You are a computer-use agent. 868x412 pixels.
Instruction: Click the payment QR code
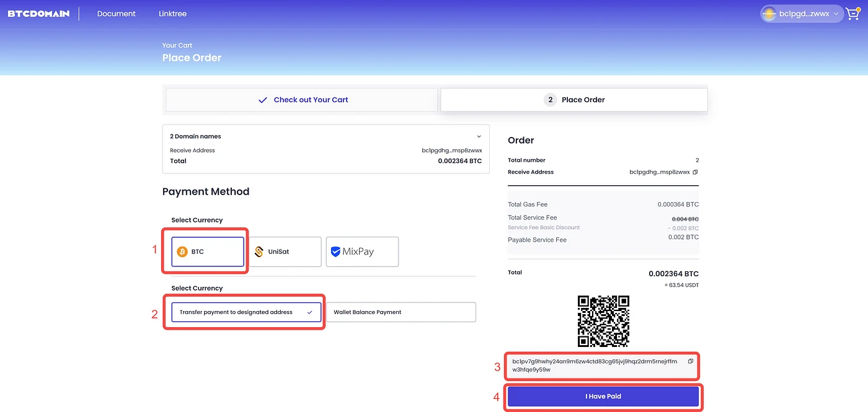click(x=603, y=321)
